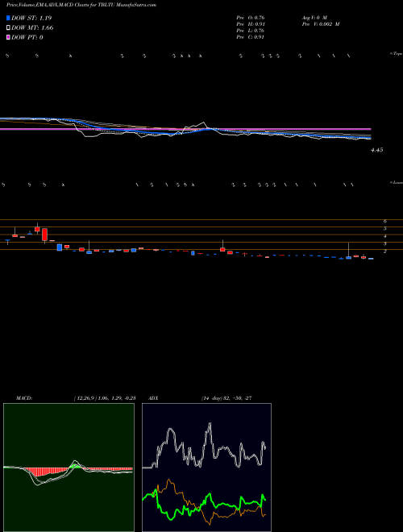Image resolution: width=403 pixels, height=532 pixels.
Task: Click the price axis label 3
Action: [385, 243]
